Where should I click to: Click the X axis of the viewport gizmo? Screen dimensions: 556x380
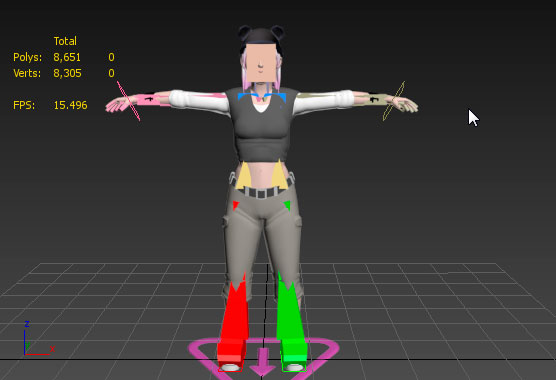pos(52,349)
